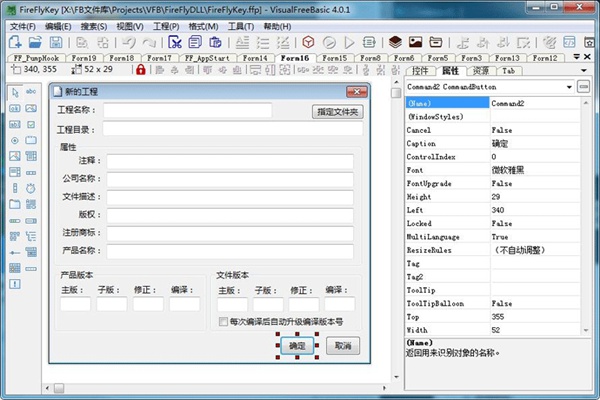600x400 pixels.
Task: Pick the timer clock control in toolbox
Action: point(31,188)
